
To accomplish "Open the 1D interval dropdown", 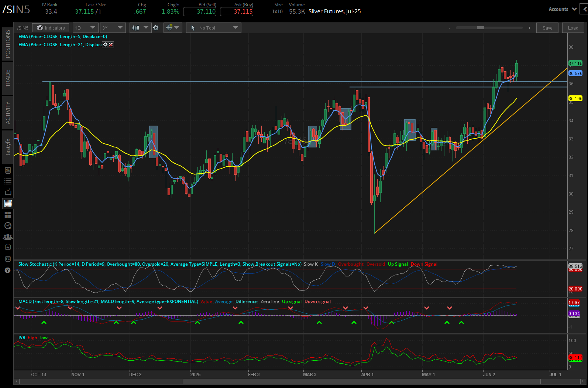I will [x=85, y=28].
